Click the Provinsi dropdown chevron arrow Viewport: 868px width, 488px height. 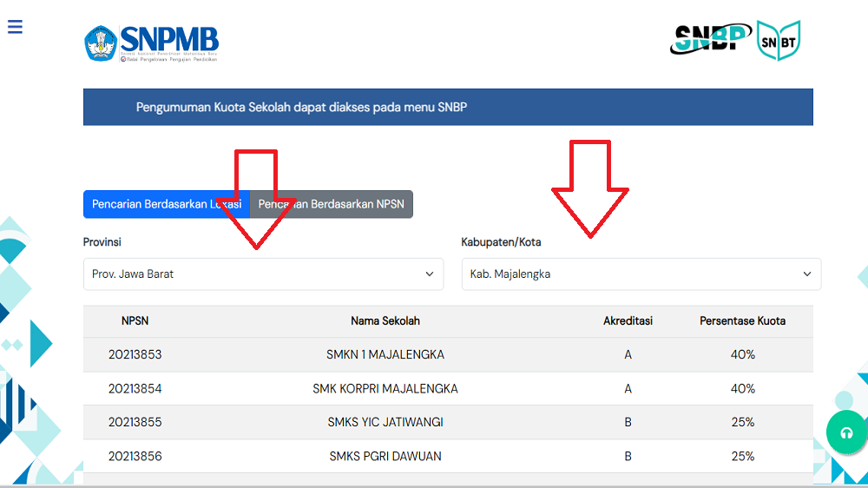(429, 274)
